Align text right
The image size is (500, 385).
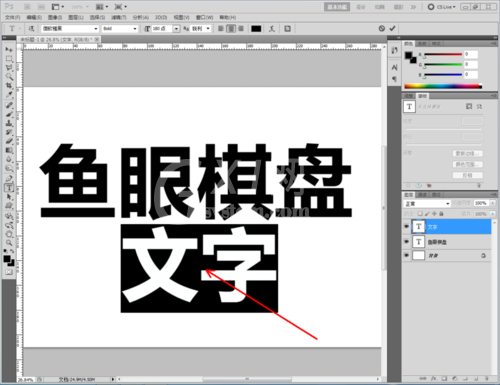(241, 29)
